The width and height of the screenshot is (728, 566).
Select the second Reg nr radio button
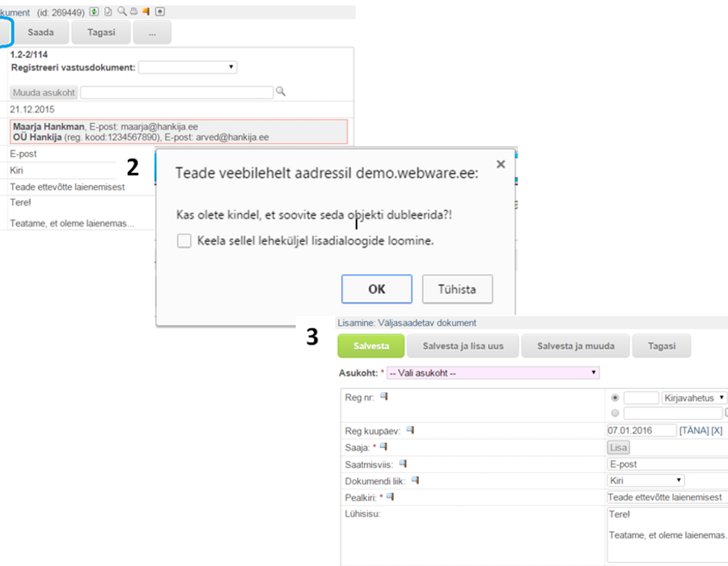616,413
